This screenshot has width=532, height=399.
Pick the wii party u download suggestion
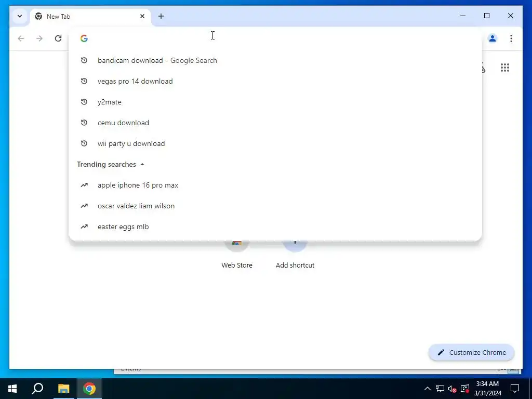(x=275, y=143)
